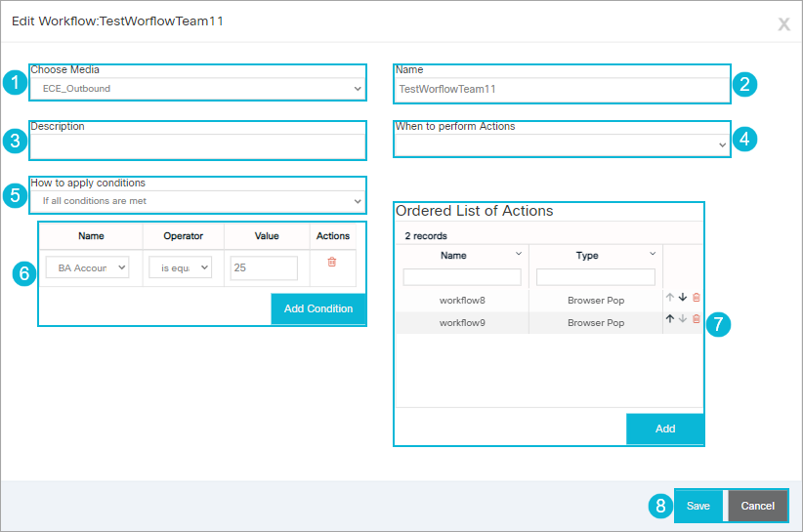Open the Name column header menu
803x532 pixels.
point(518,254)
